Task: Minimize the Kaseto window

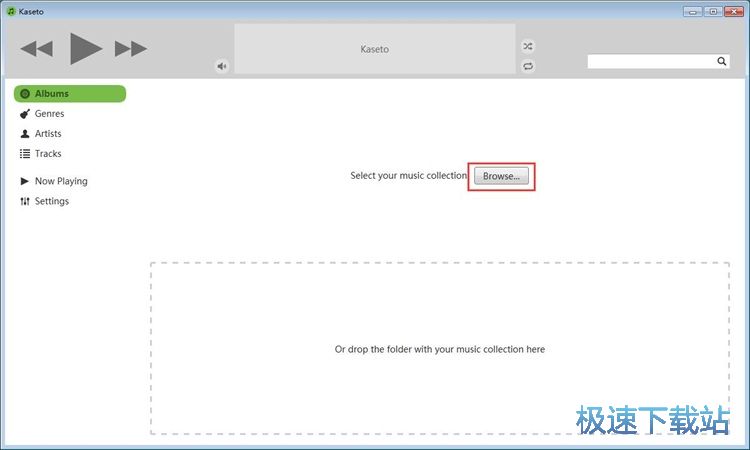Action: pos(693,11)
